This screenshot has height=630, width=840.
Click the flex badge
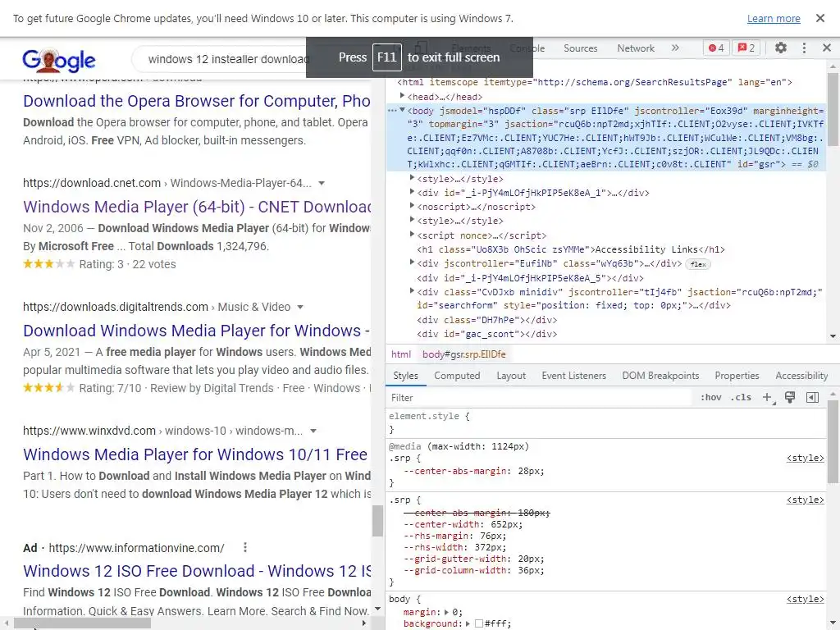pos(698,264)
